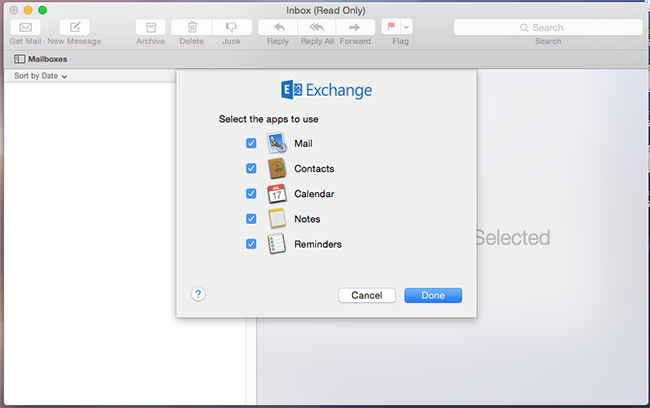The image size is (650, 408).
Task: Click the red Flag icon
Action: click(x=391, y=27)
